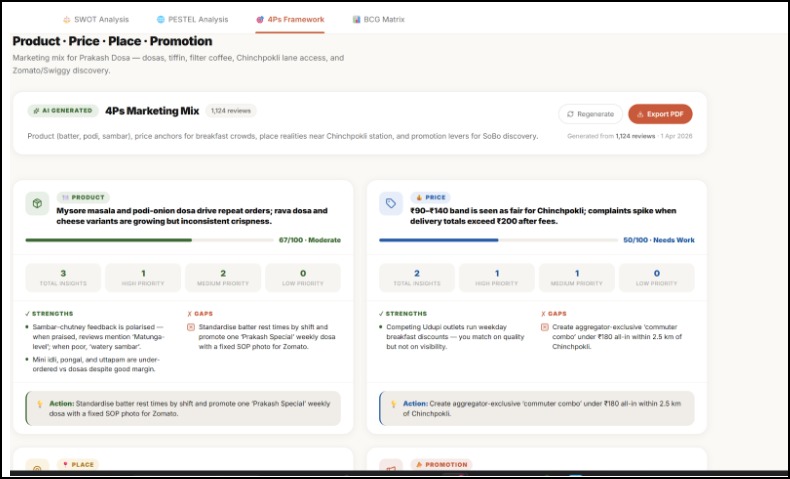Click Price card's Low Priority tile

click(656, 278)
